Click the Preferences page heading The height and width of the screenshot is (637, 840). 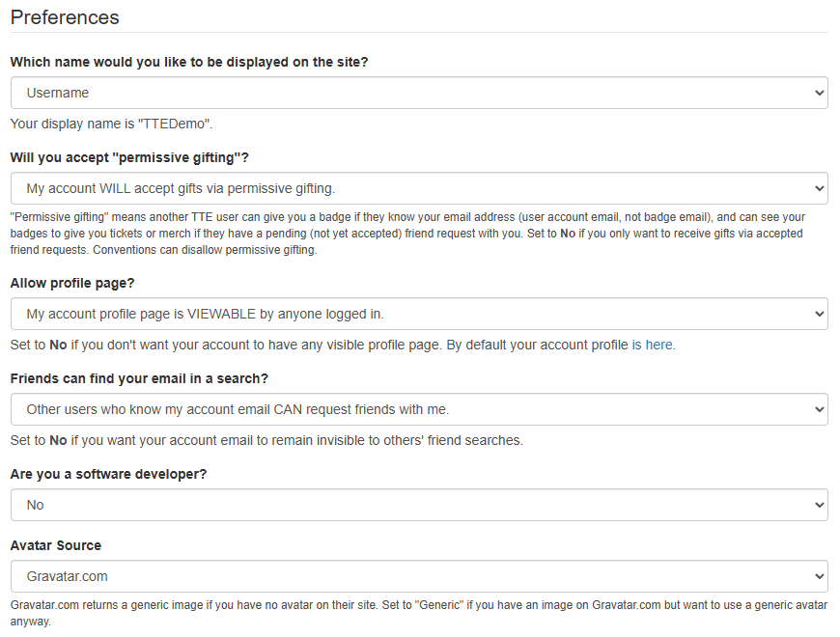(65, 17)
